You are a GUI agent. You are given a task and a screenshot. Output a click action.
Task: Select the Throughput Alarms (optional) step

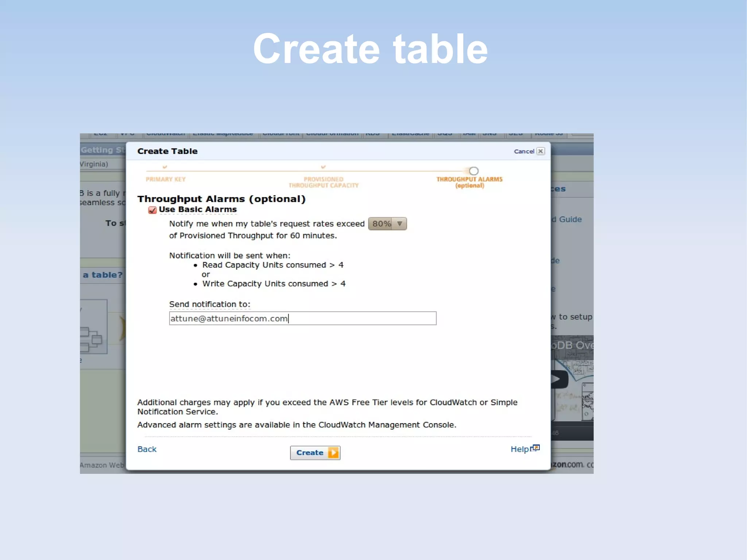(x=469, y=182)
